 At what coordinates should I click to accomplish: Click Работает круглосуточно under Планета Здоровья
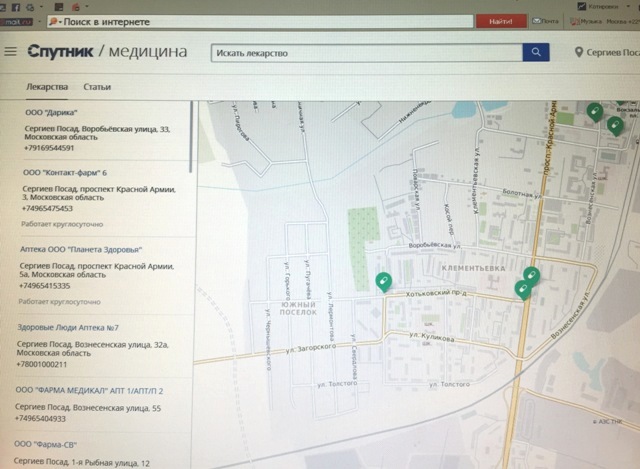[x=59, y=302]
